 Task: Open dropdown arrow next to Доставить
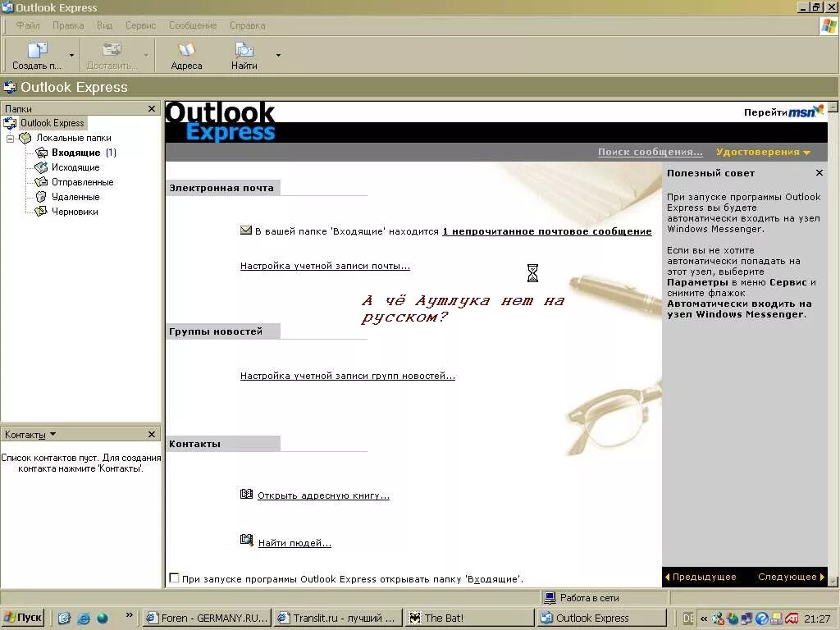[146, 55]
